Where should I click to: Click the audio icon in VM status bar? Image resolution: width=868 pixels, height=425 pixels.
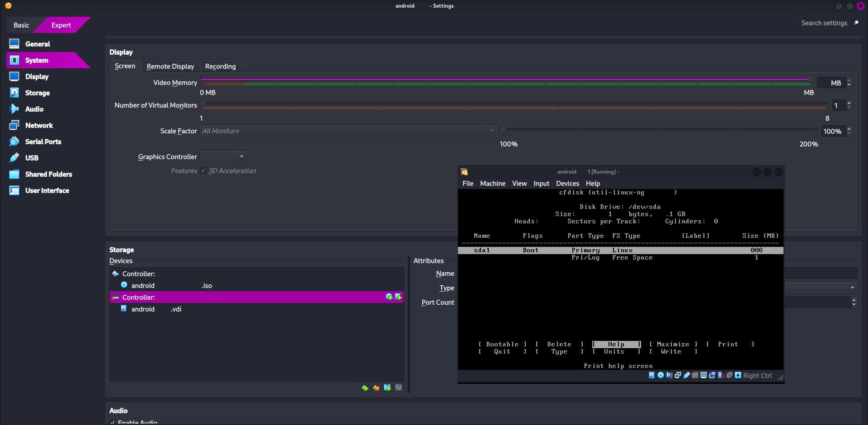[x=670, y=375]
